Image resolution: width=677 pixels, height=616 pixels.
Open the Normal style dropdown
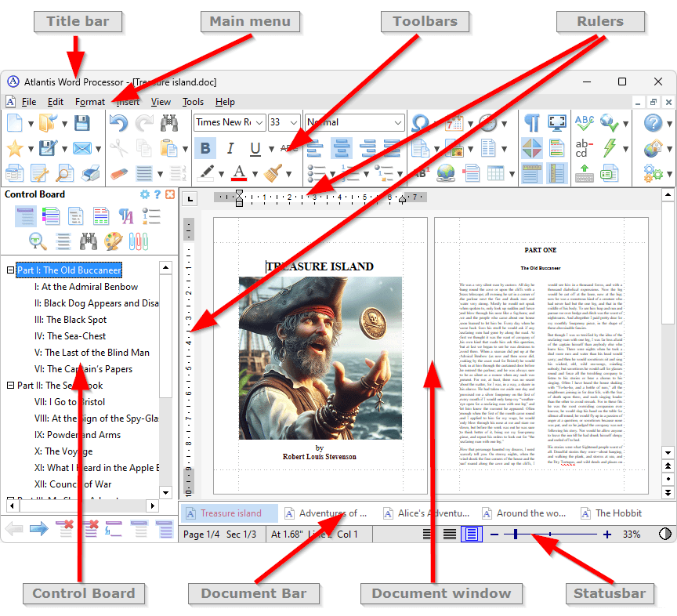point(398,123)
